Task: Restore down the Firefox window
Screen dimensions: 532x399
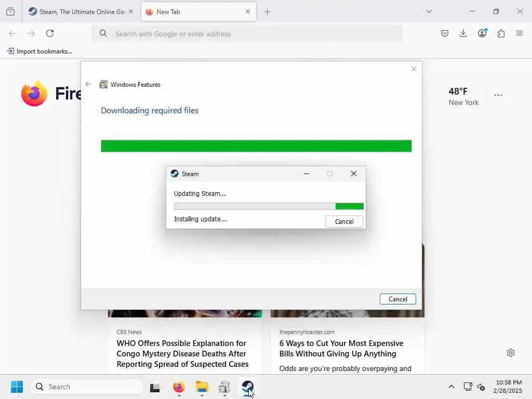Action: click(496, 11)
